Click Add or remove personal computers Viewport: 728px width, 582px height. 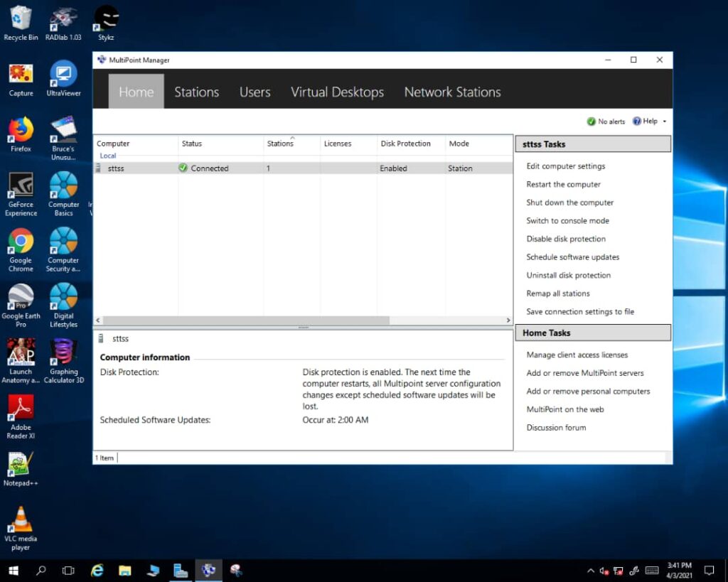[x=588, y=392]
